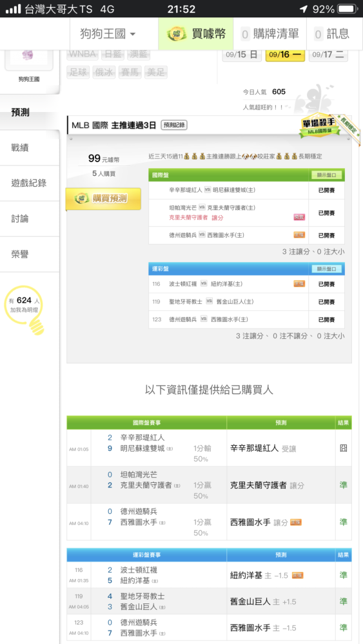Click the 預測紀錄 button
The image size is (363, 644).
point(174,126)
